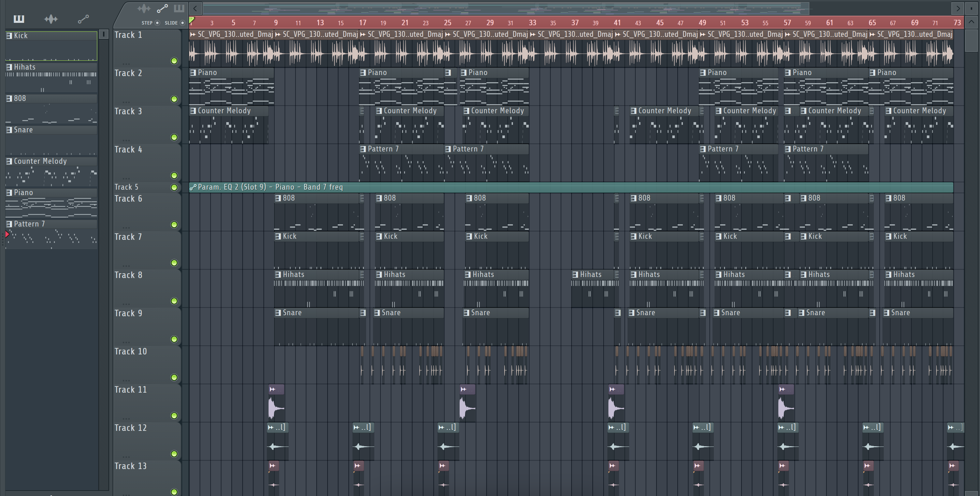The width and height of the screenshot is (980, 496).
Task: Click narrow Snare clip icon at bar 17
Action: click(x=363, y=313)
